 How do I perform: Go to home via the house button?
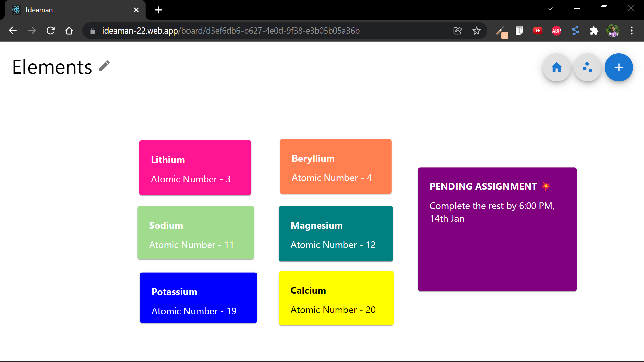click(557, 67)
